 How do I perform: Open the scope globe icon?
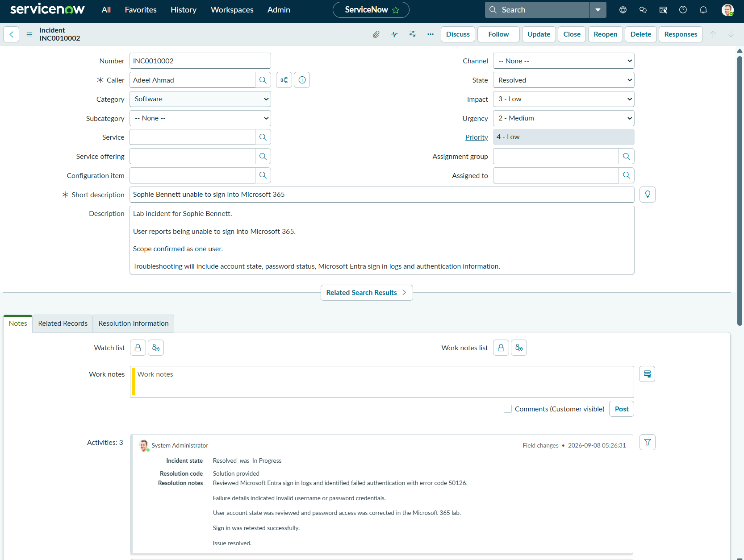[x=623, y=10]
